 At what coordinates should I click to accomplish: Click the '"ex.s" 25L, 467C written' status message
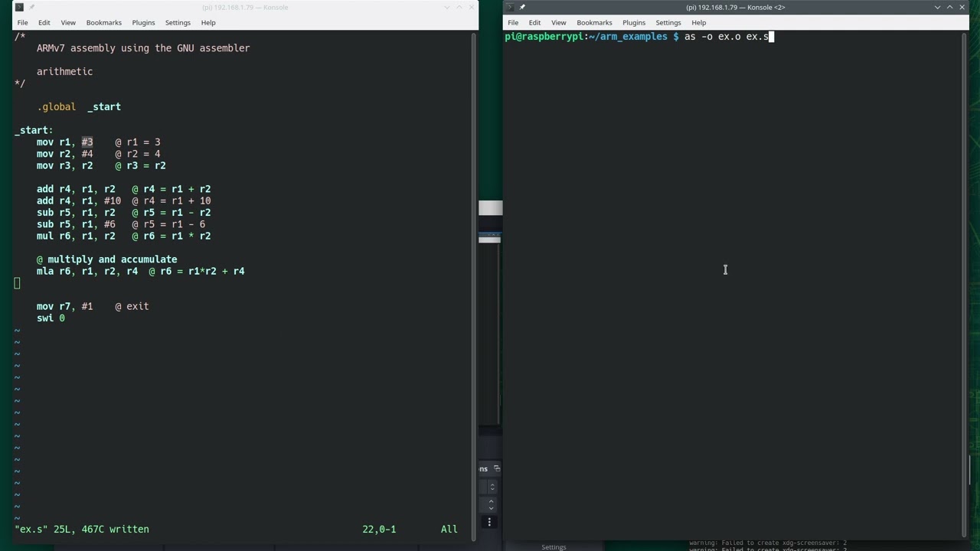pos(82,529)
